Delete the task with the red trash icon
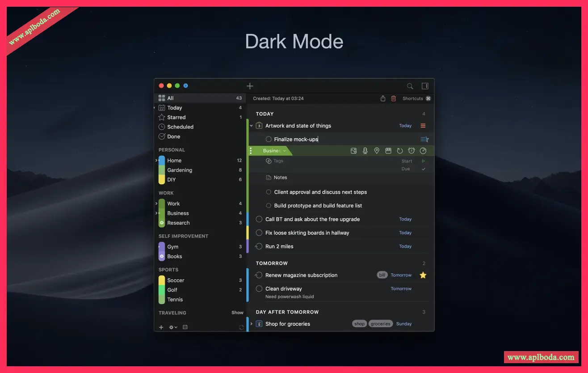Screen dimensions: 588x373 (394, 98)
